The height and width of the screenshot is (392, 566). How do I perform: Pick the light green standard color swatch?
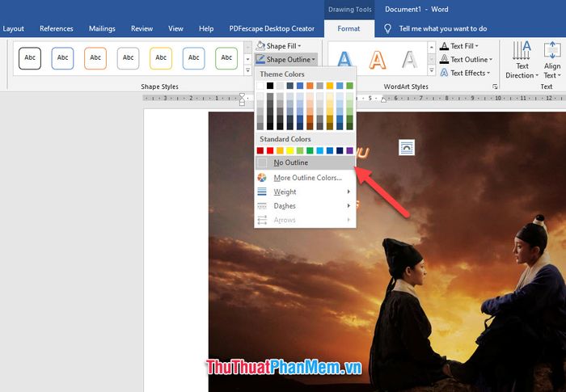coord(300,150)
